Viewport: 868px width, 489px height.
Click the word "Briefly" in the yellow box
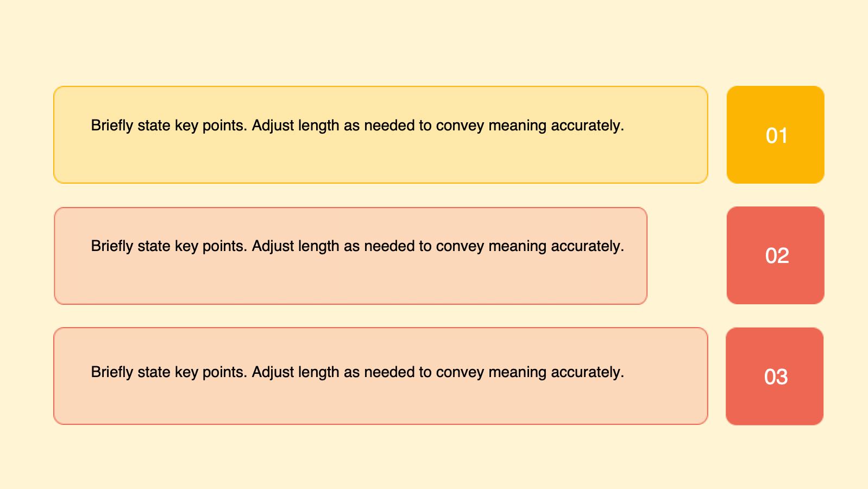pyautogui.click(x=112, y=126)
